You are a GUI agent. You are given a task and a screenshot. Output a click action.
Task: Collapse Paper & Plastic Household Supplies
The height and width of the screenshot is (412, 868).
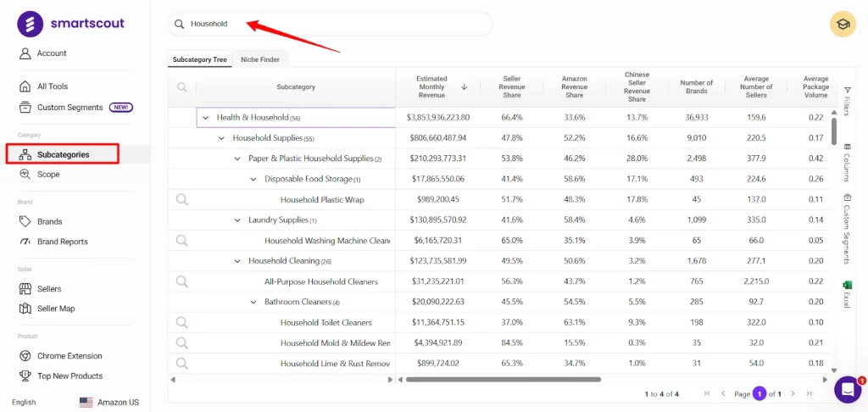coord(237,159)
